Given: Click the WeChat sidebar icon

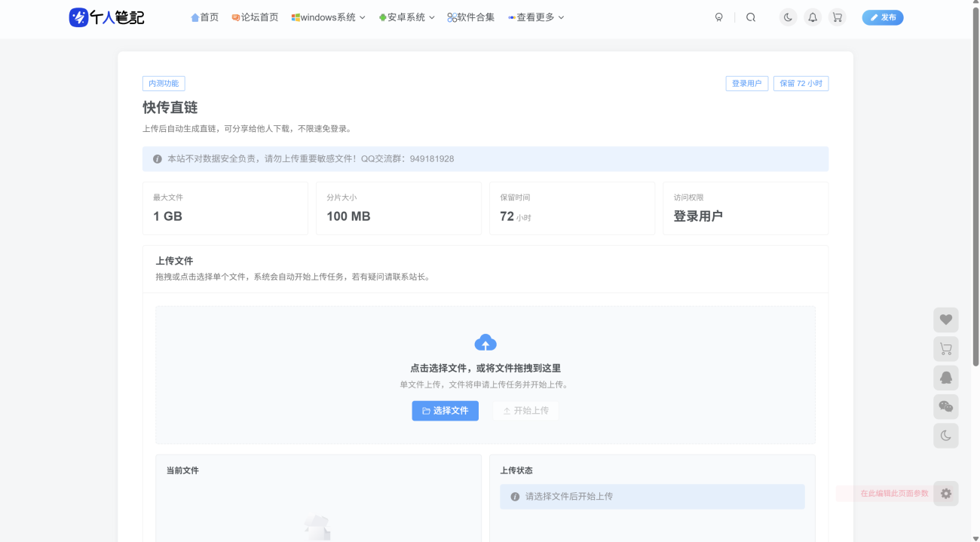Looking at the screenshot, I should [x=946, y=407].
